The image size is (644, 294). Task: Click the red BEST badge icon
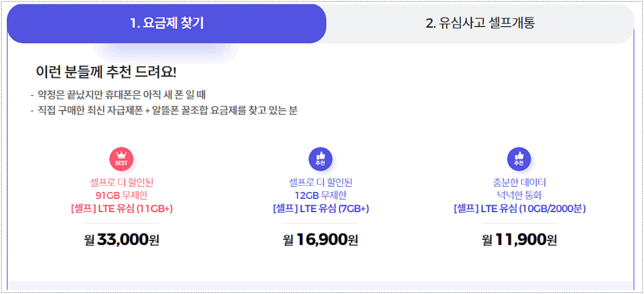click(121, 159)
